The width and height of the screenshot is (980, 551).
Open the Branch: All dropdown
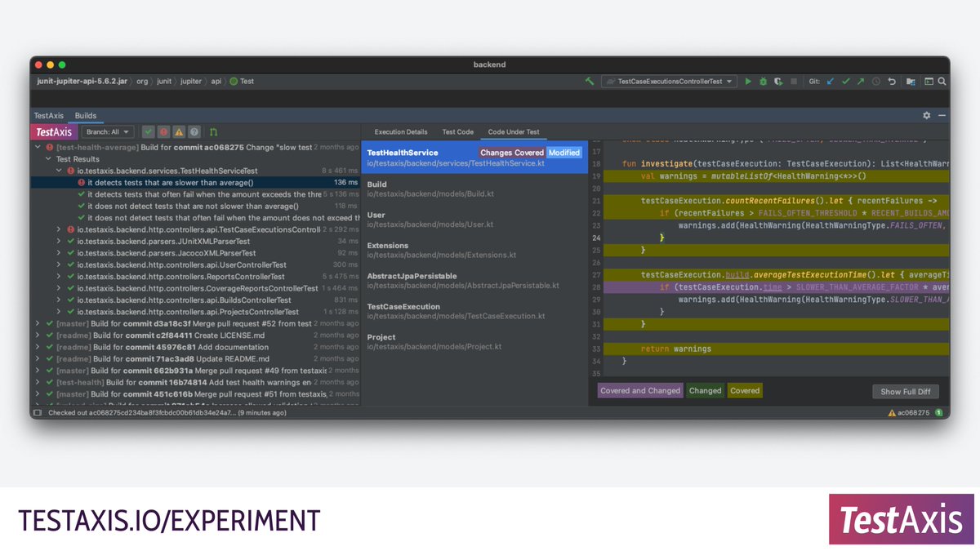108,131
